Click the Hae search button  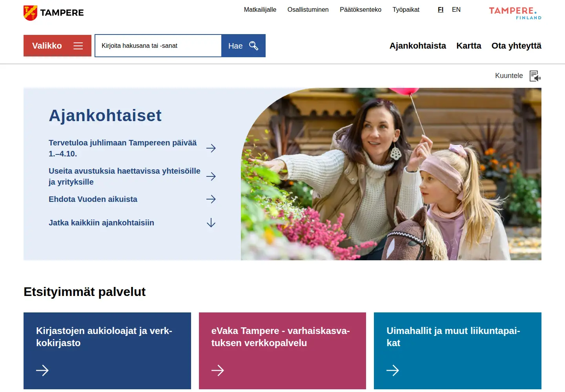[244, 46]
